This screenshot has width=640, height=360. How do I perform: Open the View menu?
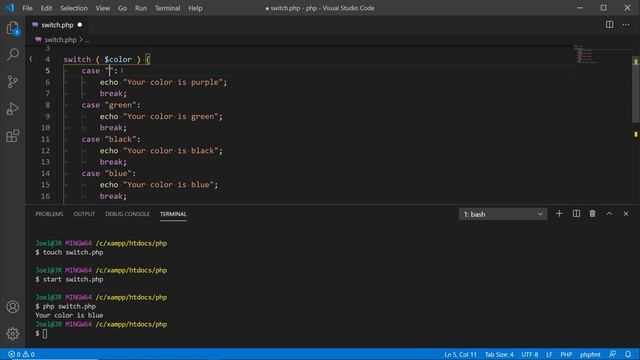(x=102, y=8)
